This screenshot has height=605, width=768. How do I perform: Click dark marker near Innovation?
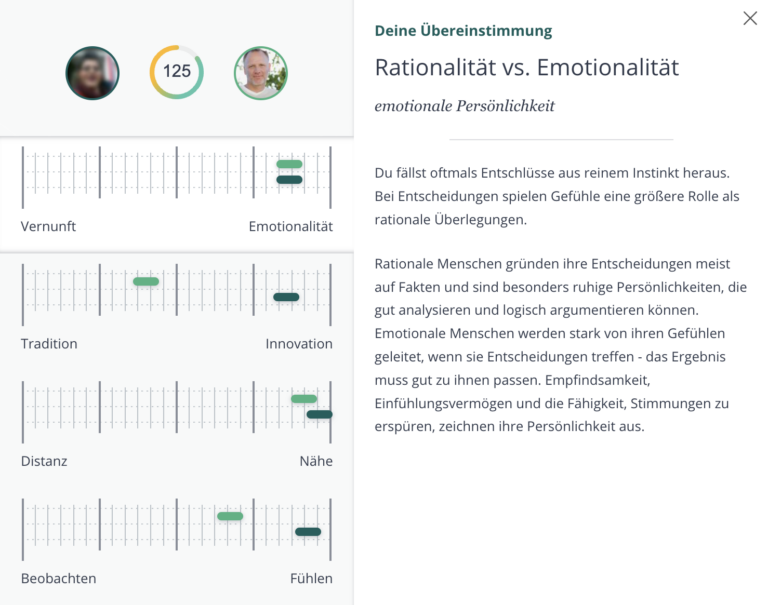click(286, 297)
